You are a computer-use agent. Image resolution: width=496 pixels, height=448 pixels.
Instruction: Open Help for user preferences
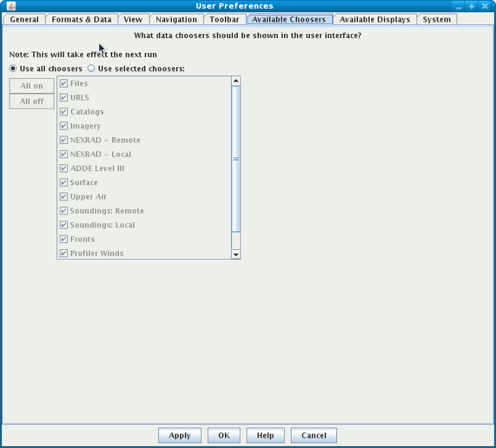pos(265,436)
